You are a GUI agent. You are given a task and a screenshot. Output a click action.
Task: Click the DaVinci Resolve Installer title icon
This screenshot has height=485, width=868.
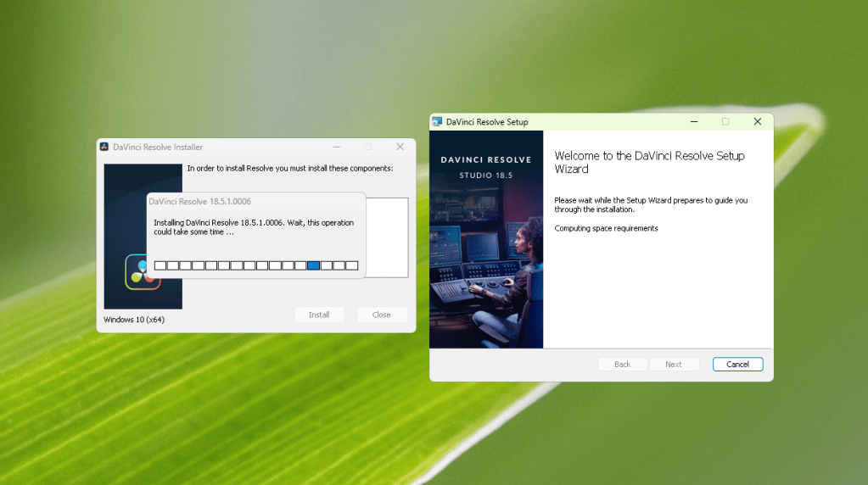(104, 147)
